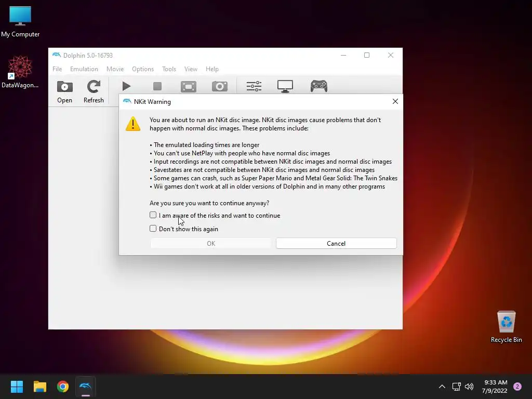The width and height of the screenshot is (532, 399).
Task: Open the Windows Start menu
Action: tap(17, 387)
